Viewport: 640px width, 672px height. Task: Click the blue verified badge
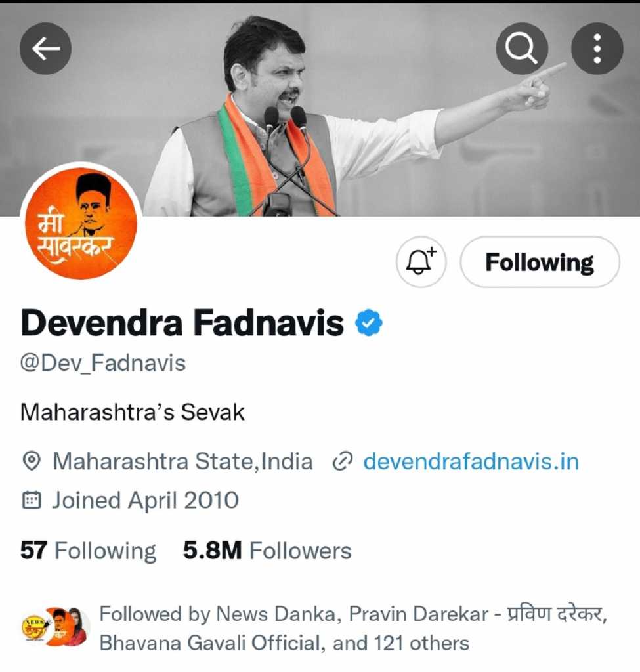[x=369, y=323]
